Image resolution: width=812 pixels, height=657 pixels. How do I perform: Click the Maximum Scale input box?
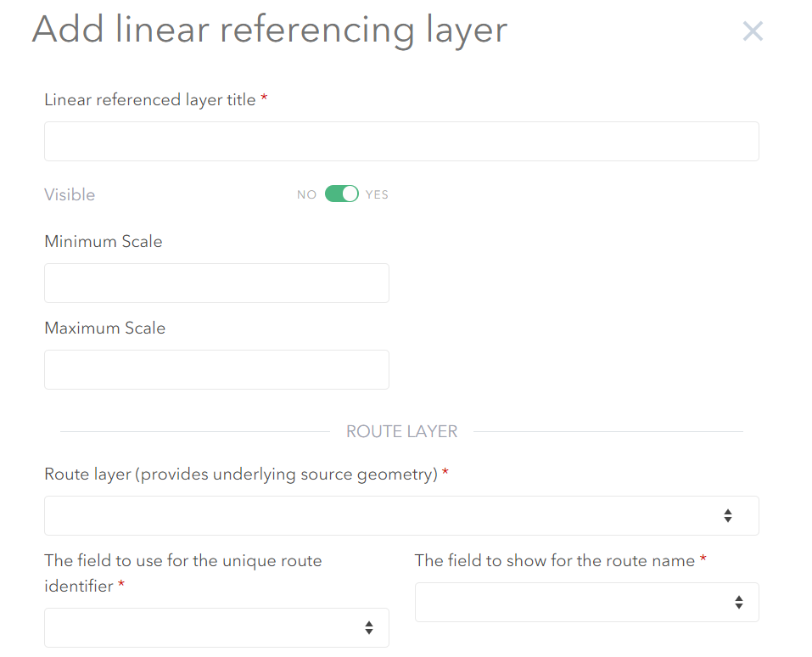(216, 369)
